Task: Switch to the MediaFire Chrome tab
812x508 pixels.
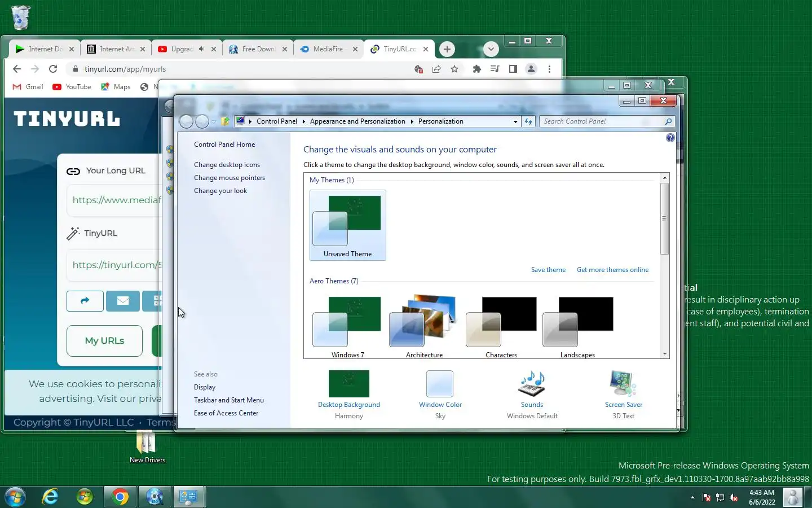Action: (x=328, y=49)
